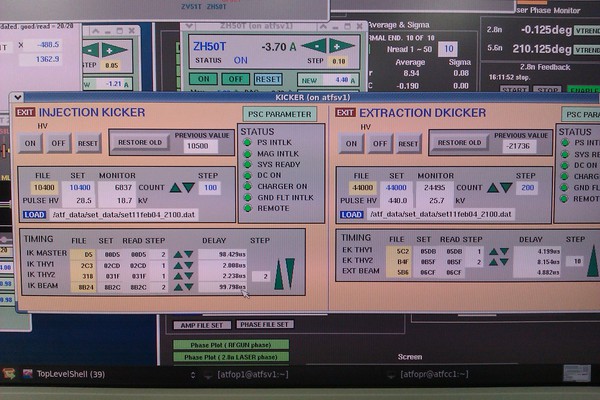This screenshot has width=600, height=400.
Task: Raise IK THY1 timing with its up arrow
Action: pyautogui.click(x=178, y=265)
